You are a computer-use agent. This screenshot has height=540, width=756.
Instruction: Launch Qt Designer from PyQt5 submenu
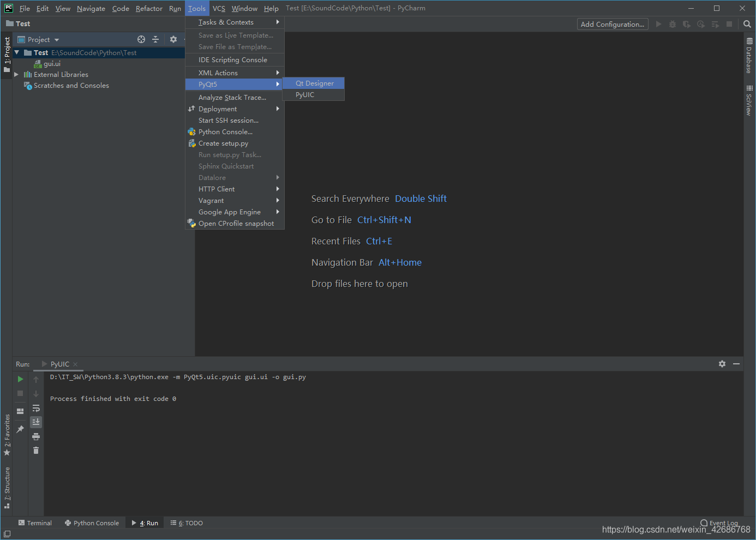[x=314, y=83]
